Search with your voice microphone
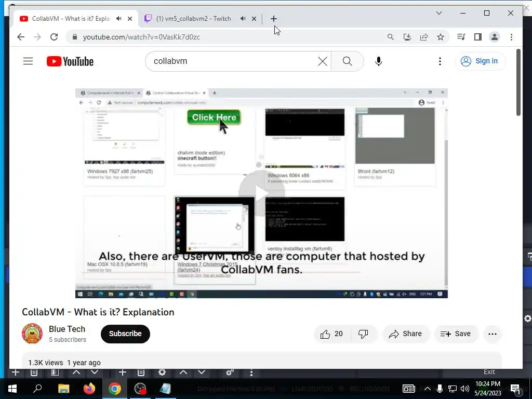The image size is (532, 399). [379, 61]
